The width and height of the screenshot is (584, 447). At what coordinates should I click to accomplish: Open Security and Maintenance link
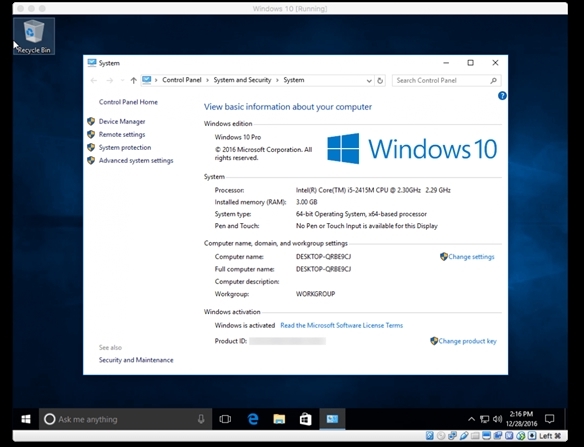tap(136, 360)
